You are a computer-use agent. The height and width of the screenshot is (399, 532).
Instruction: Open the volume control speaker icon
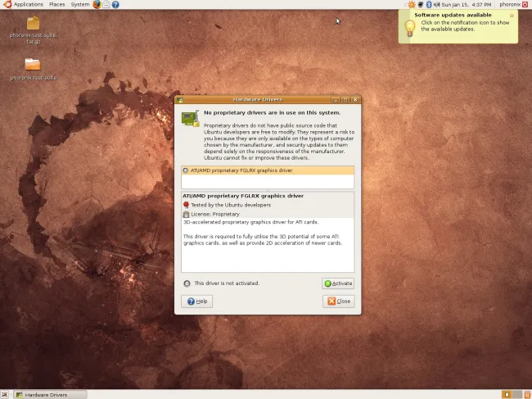point(437,4)
